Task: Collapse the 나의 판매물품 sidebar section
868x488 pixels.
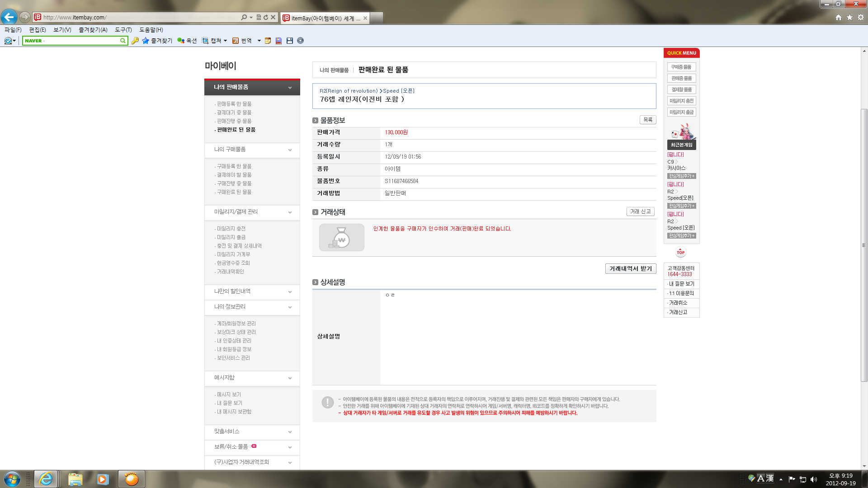Action: [x=290, y=88]
